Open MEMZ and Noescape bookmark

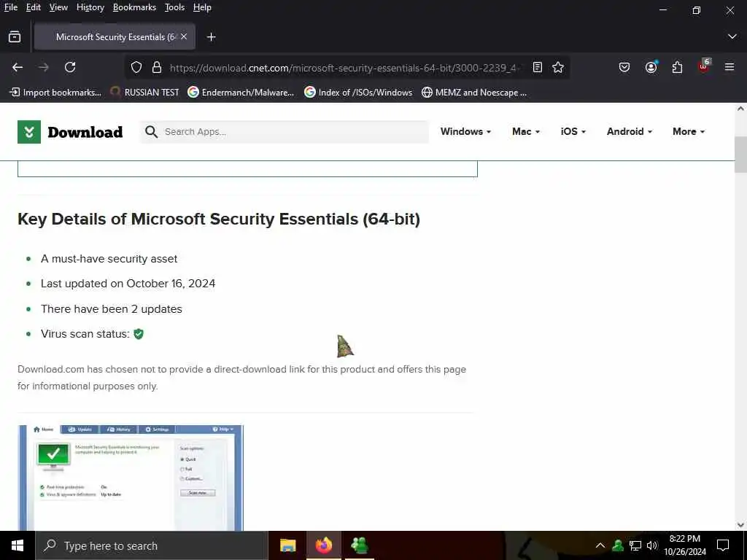(474, 93)
